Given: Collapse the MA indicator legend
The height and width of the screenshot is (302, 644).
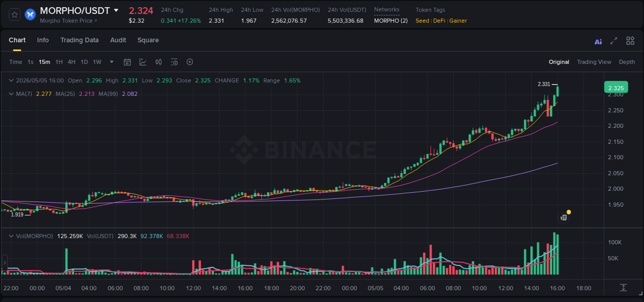Looking at the screenshot, I should 11,94.
